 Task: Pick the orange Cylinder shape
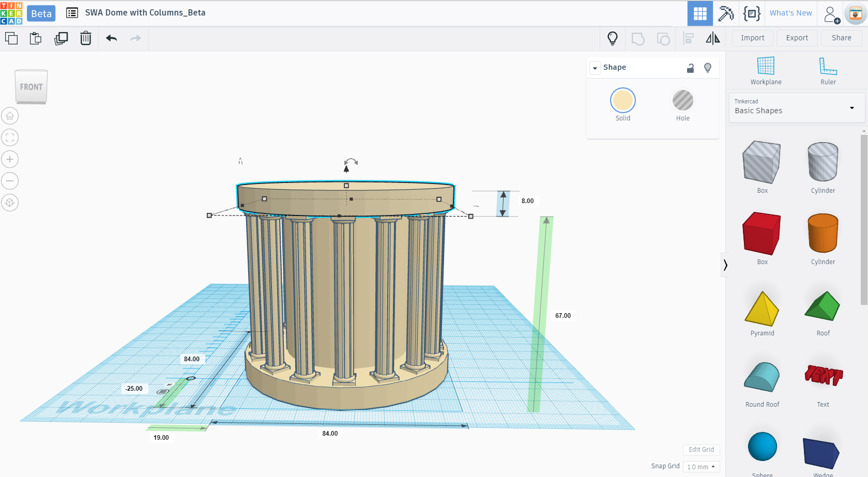click(823, 233)
